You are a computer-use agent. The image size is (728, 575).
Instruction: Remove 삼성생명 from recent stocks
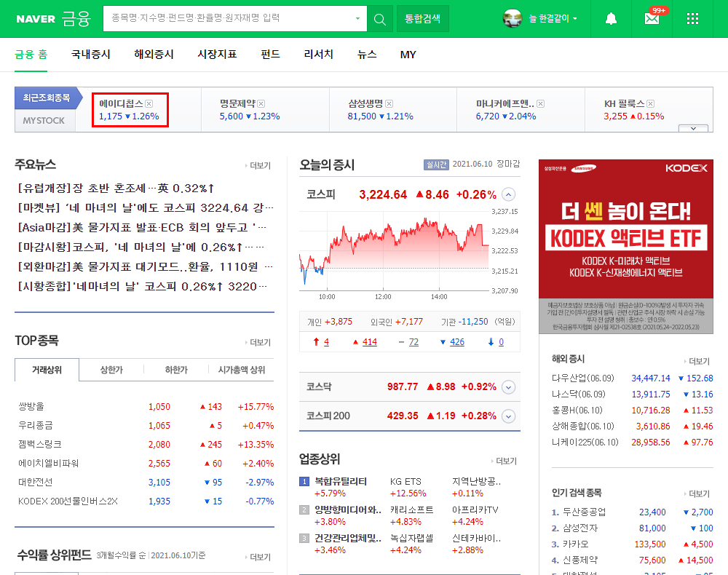(x=389, y=103)
